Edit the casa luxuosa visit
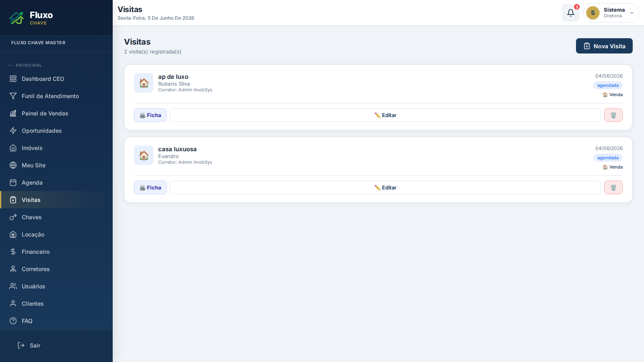 point(385,187)
